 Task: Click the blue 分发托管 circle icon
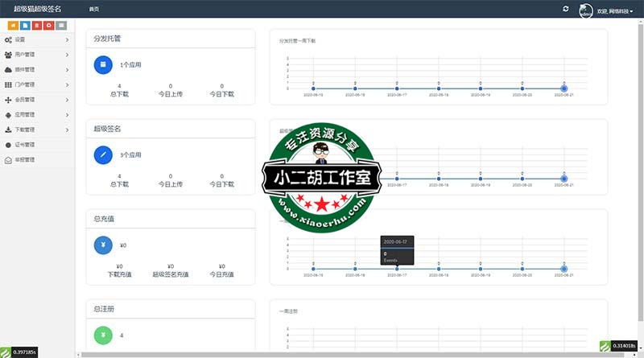point(102,64)
